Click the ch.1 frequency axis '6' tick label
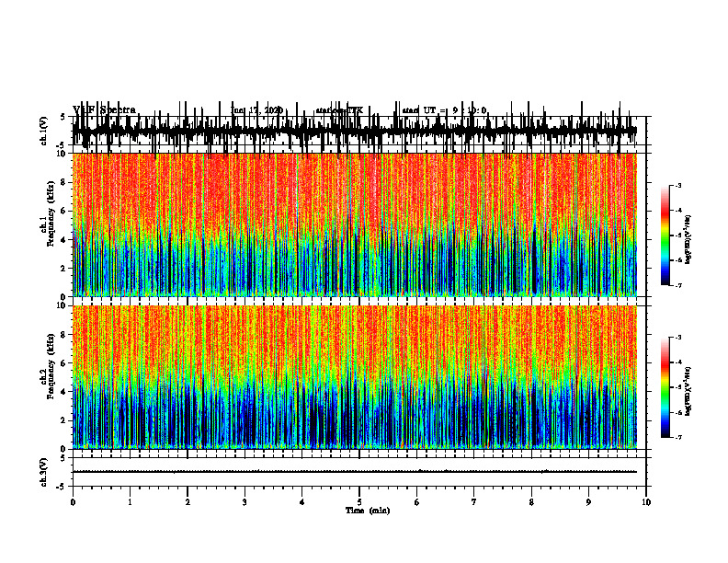 point(64,211)
